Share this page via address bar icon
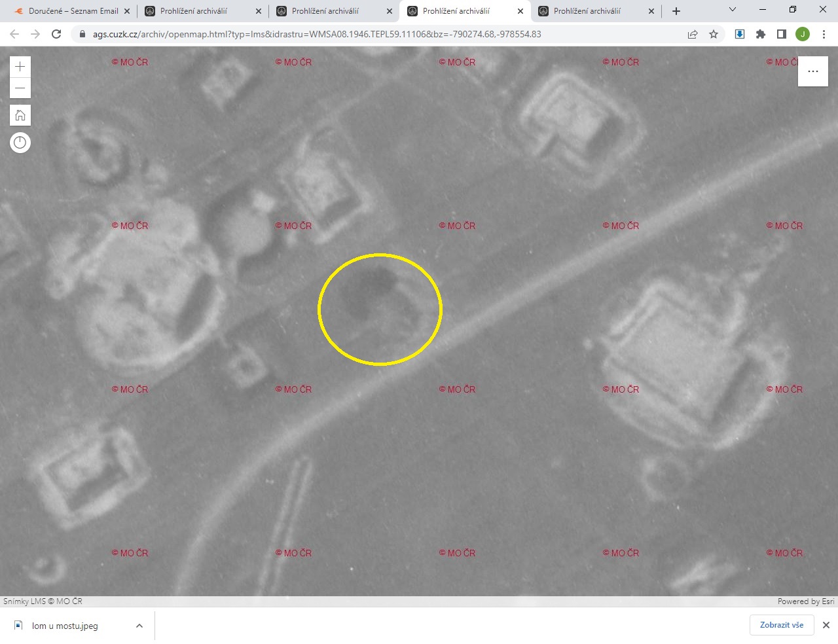Viewport: 838px width, 644px height. point(693,34)
